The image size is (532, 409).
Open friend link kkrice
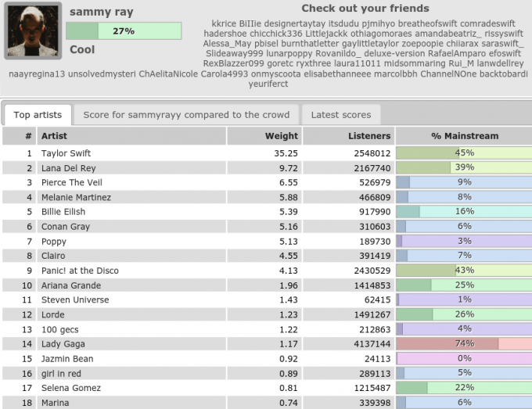(x=224, y=23)
